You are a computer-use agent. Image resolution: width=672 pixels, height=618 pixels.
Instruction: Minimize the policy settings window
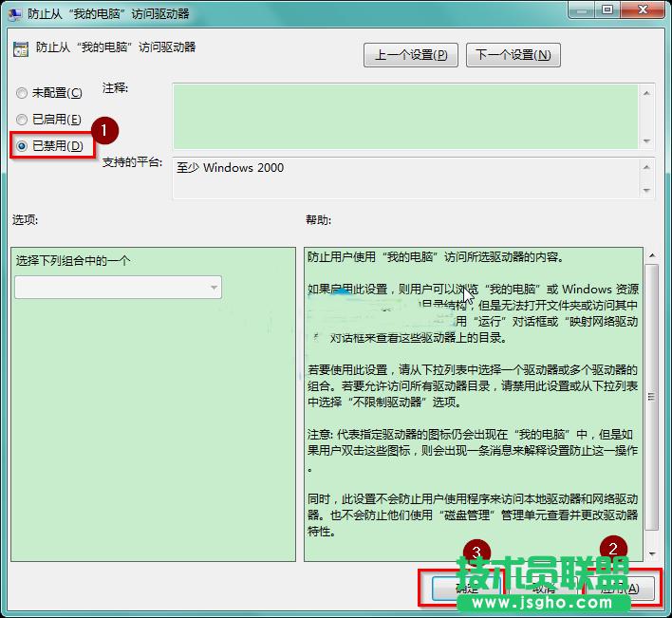(582, 10)
